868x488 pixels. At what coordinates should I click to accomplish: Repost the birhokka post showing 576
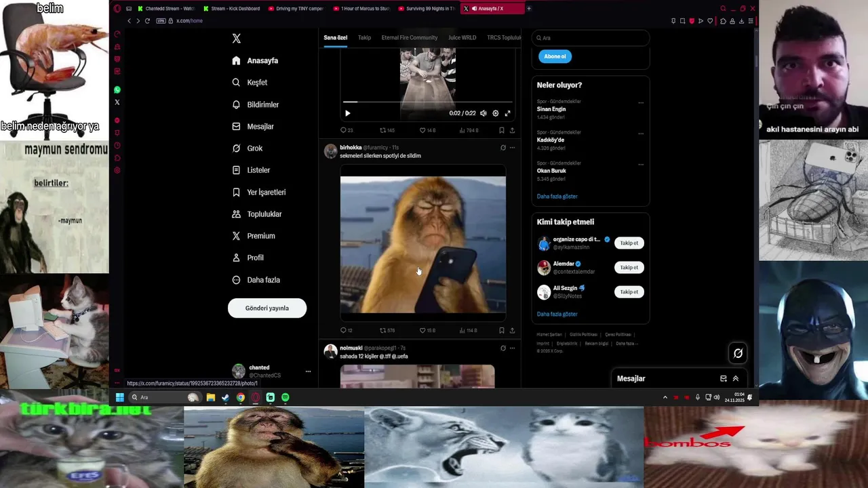tap(387, 331)
